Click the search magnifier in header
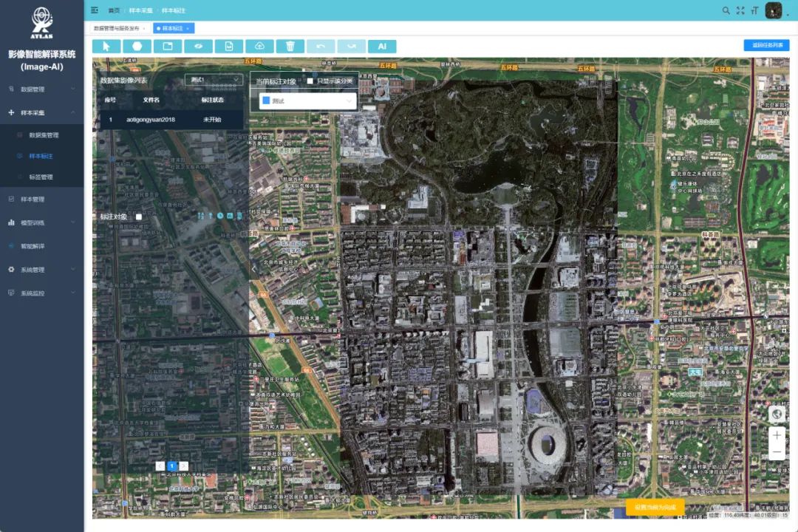 coord(726,10)
